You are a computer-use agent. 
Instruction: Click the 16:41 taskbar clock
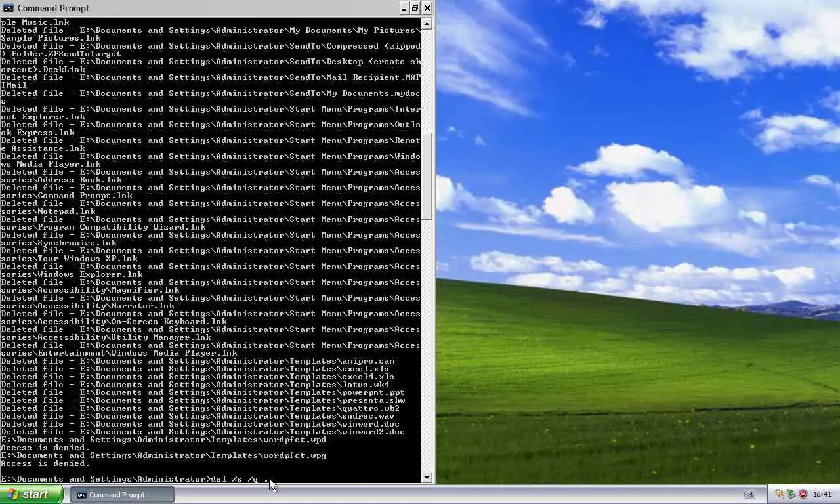click(x=822, y=495)
